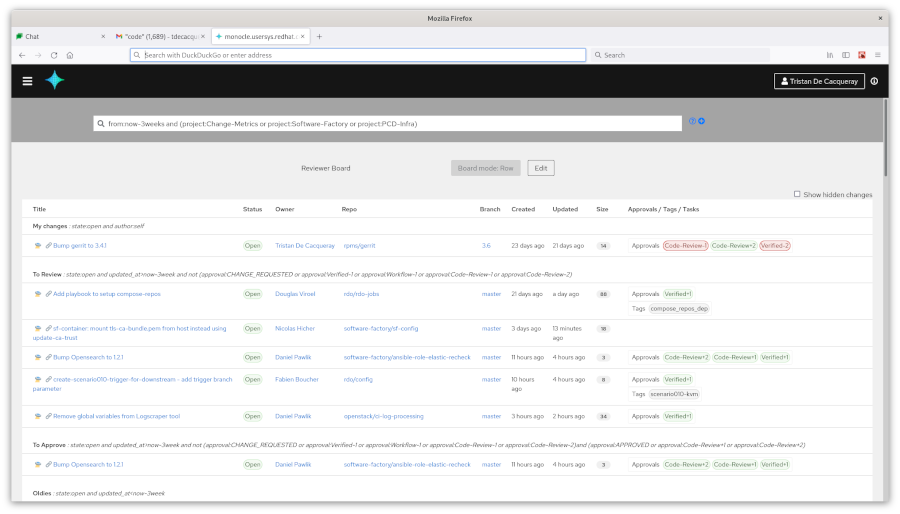Open the sf-container mount tls-ca-bundle.pem change
900x514 pixels.
(x=130, y=333)
